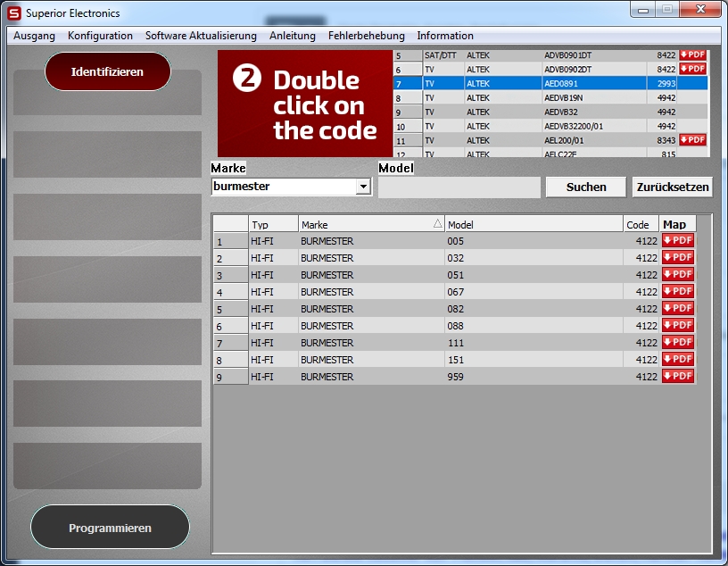This screenshot has height=566, width=728.
Task: Download PDF map for Burmester model 005
Action: tap(677, 241)
